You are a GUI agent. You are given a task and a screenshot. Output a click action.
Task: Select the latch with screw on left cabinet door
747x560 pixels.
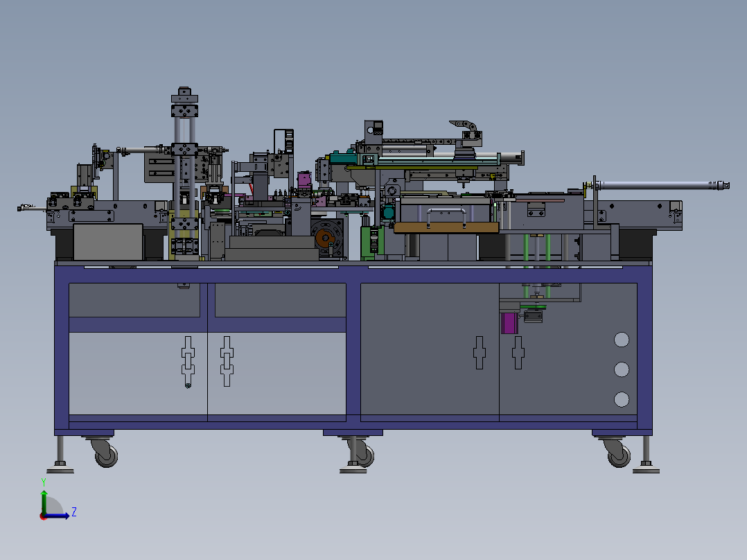point(188,362)
